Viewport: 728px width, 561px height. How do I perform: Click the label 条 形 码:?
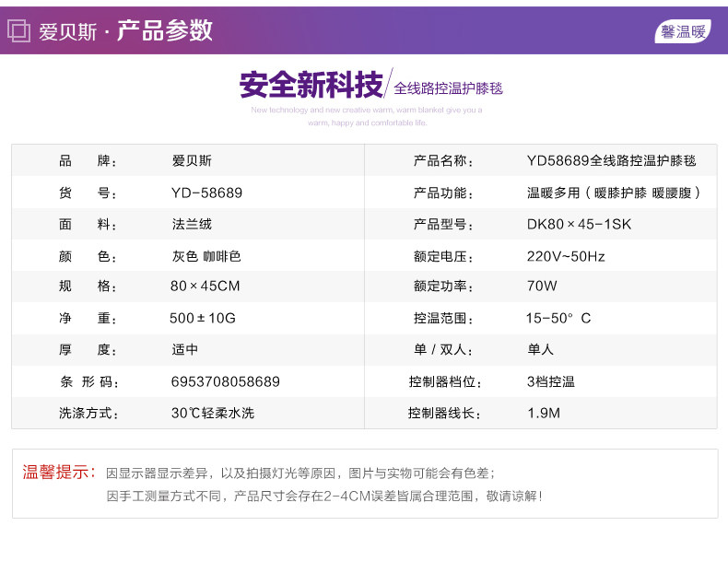click(89, 381)
